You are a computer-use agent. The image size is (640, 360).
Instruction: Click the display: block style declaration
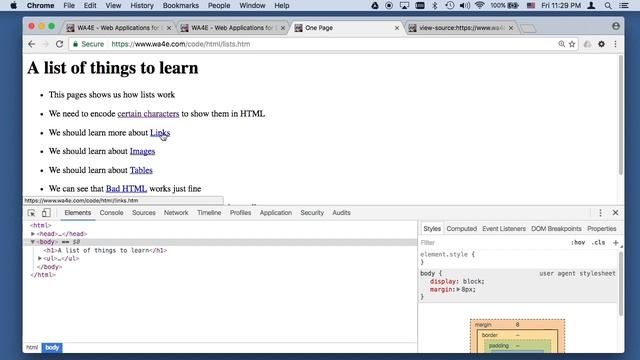coord(457,282)
